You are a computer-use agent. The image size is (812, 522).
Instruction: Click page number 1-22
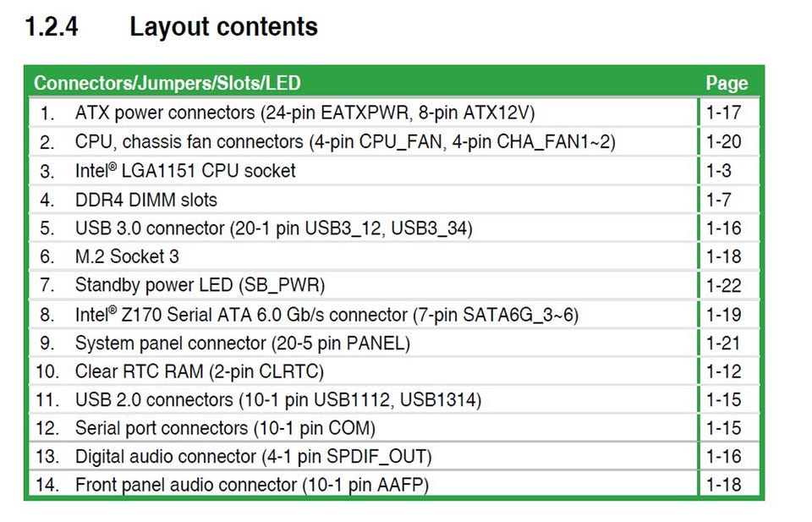point(723,285)
